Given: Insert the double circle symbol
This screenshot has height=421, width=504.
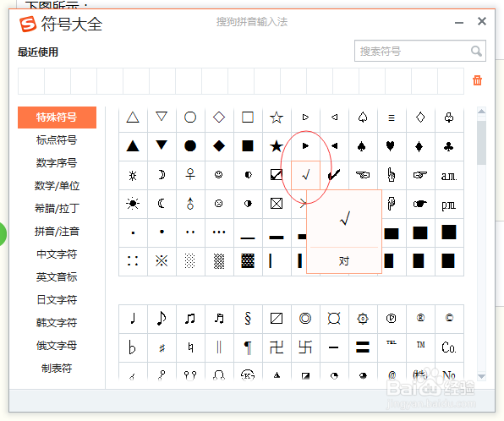Looking at the screenshot, I should 305,319.
